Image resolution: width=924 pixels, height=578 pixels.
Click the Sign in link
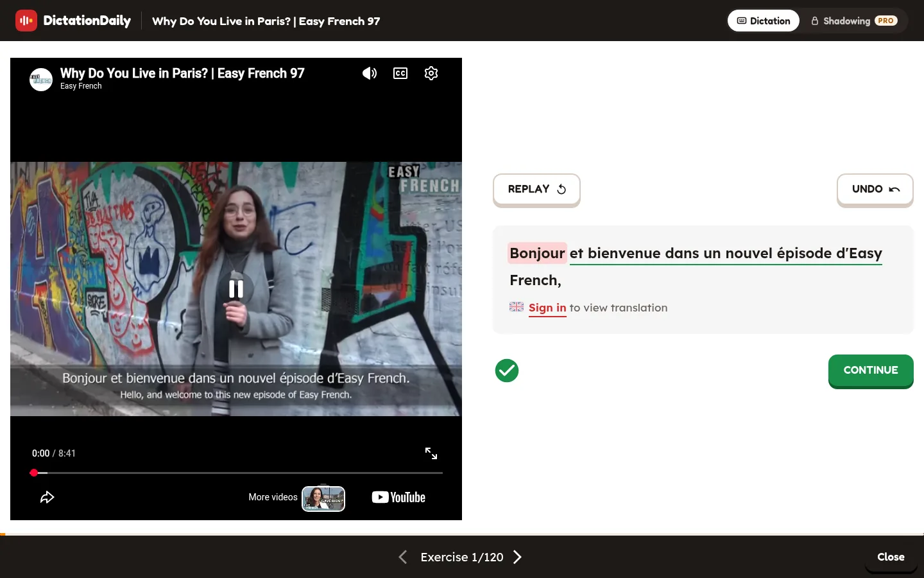click(x=547, y=308)
